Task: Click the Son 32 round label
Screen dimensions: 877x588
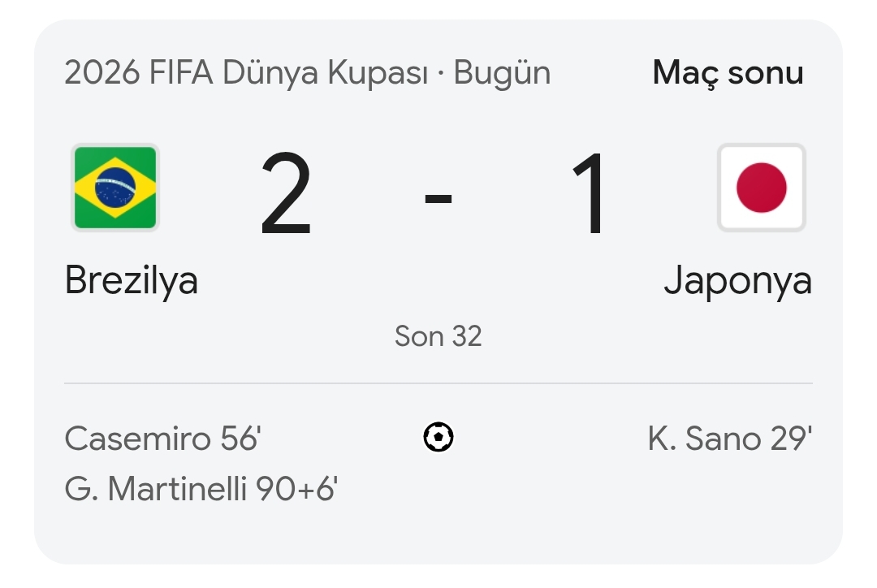Action: pyautogui.click(x=438, y=336)
